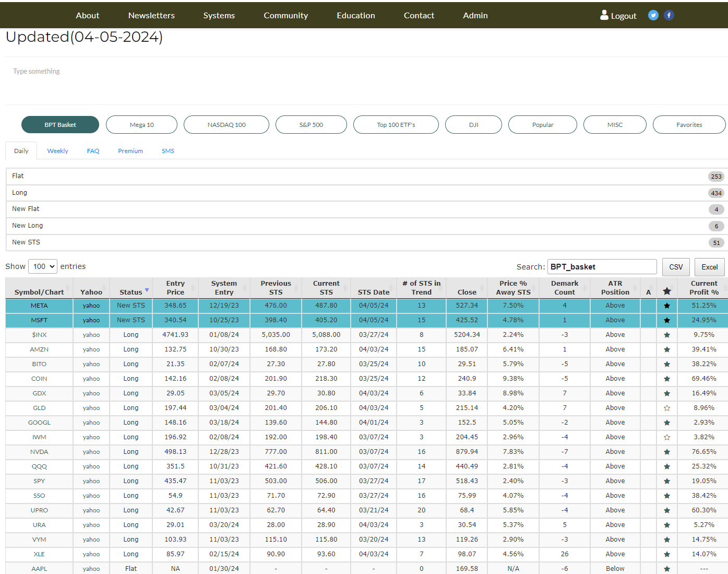Toggle favorite star for GOOGL row

(666, 423)
